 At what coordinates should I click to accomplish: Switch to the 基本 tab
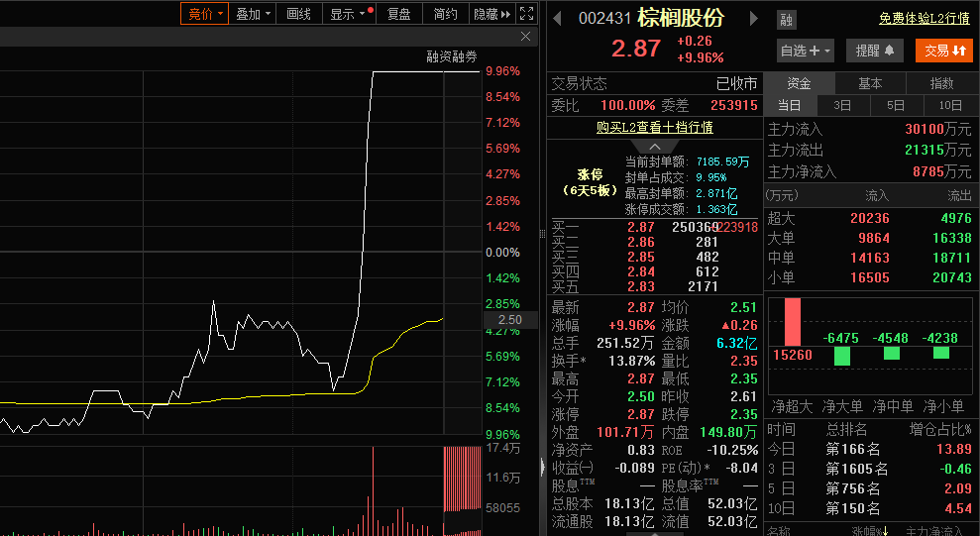[x=870, y=83]
